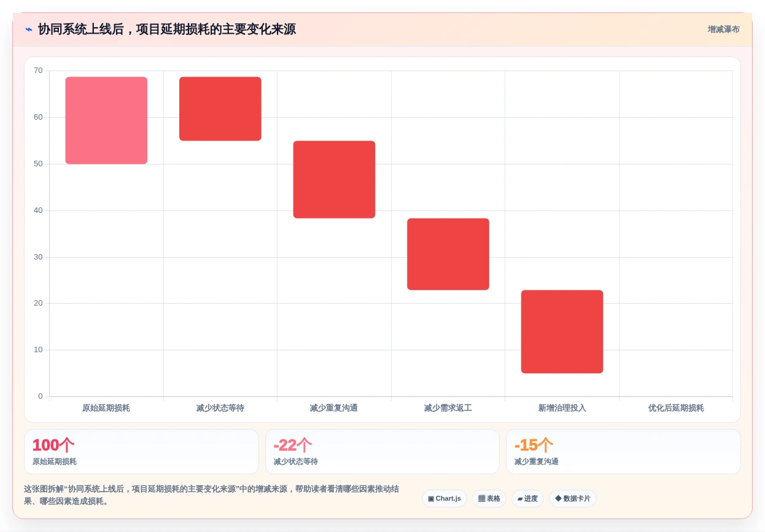Click the description paragraph starting 这张图拆解
Screen dimensions: 765x532
(212, 495)
